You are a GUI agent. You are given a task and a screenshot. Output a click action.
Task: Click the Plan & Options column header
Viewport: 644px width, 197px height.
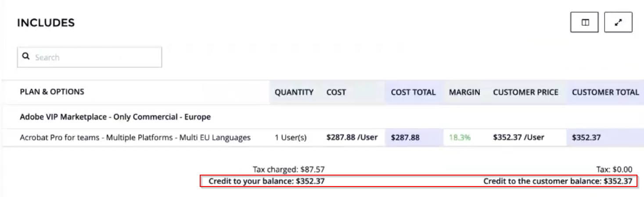point(52,92)
